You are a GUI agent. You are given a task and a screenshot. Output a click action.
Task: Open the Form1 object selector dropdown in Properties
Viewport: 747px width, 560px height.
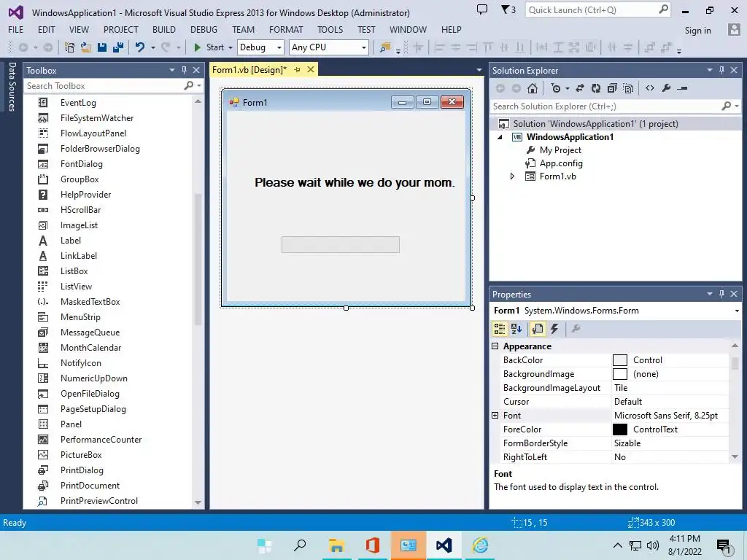tap(737, 311)
